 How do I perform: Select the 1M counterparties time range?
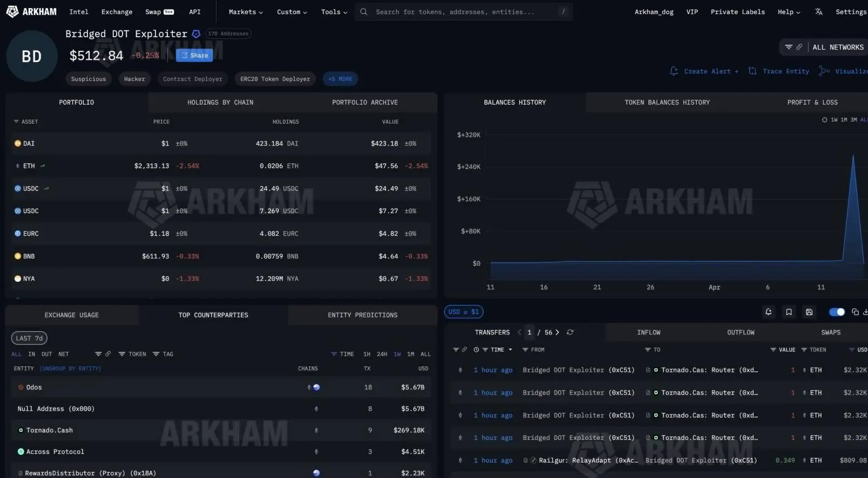411,354
